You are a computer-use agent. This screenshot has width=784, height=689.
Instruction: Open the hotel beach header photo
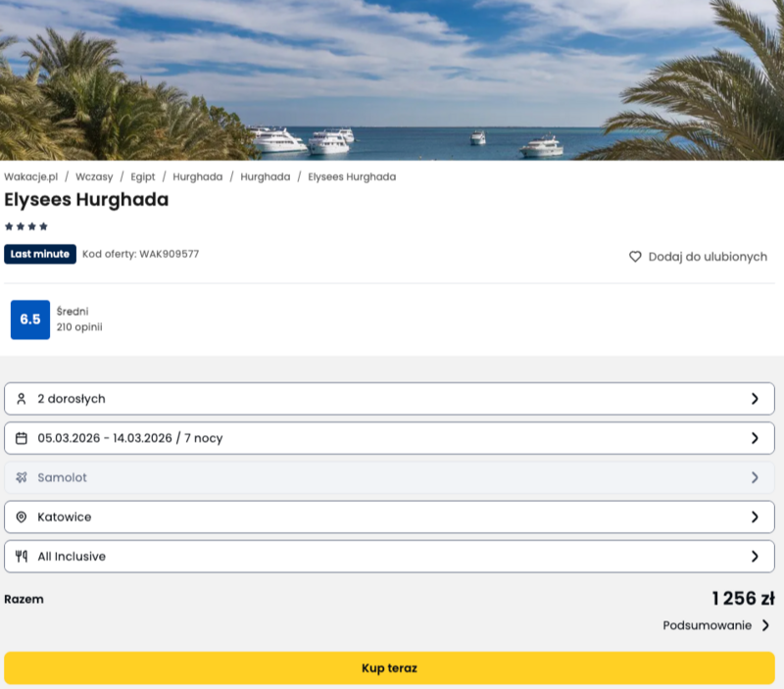(392, 78)
